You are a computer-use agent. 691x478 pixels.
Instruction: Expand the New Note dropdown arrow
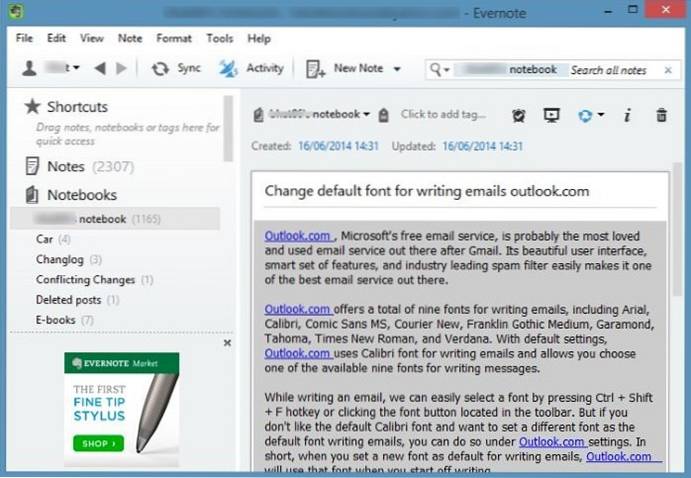[397, 69]
